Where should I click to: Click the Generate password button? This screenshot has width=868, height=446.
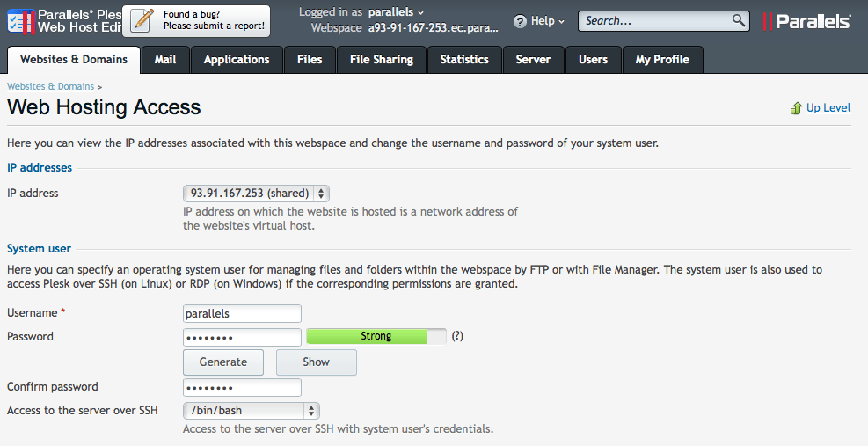point(223,362)
